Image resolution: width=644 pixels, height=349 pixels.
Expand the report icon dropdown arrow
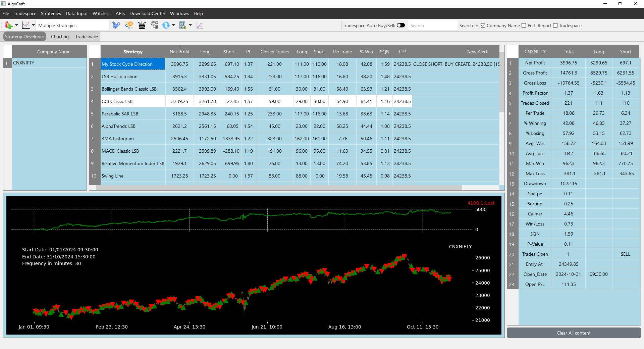pos(190,25)
